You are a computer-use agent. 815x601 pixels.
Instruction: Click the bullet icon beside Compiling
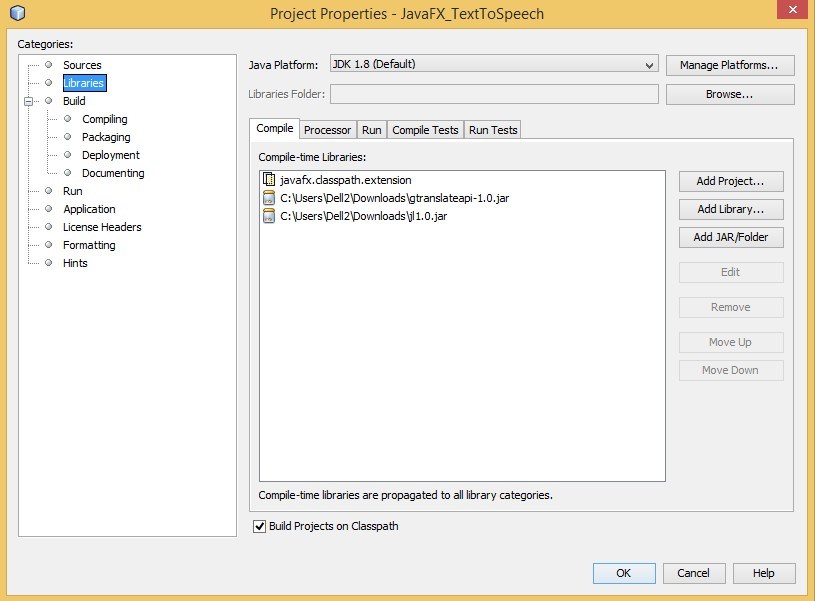tap(68, 119)
